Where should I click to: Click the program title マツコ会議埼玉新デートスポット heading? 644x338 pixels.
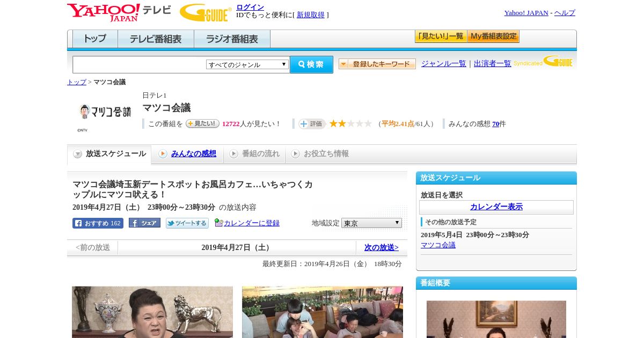coord(193,189)
